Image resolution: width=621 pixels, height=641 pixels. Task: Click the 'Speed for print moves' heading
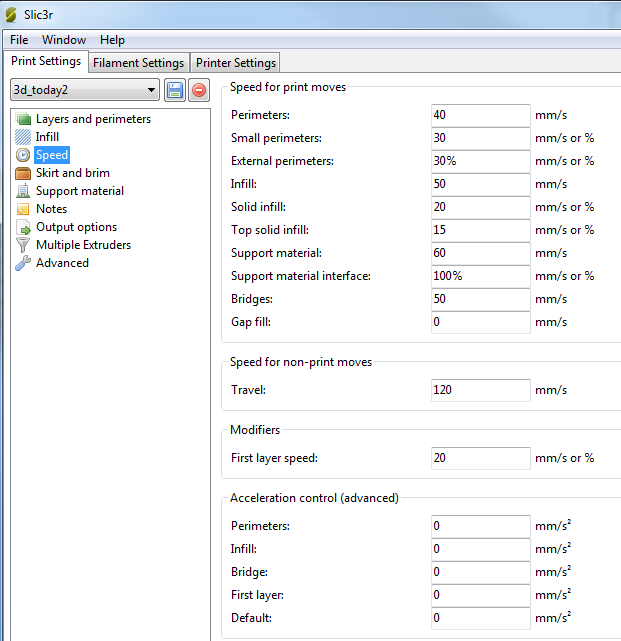(x=288, y=87)
